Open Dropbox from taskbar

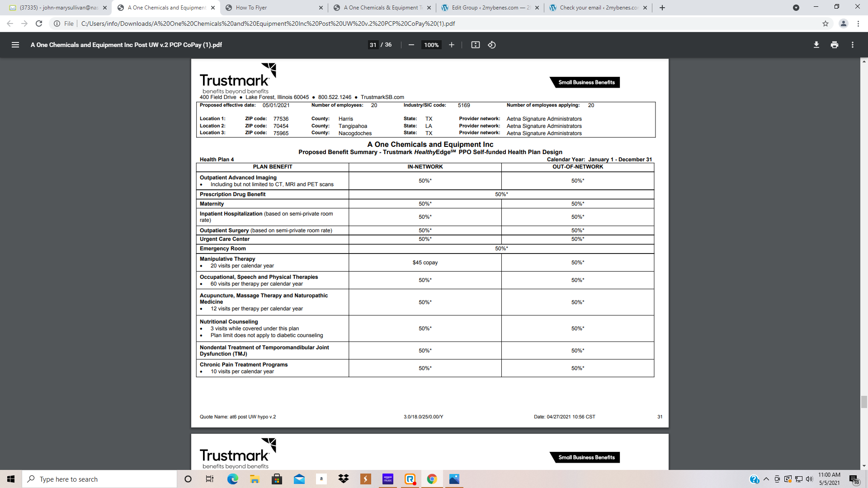pyautogui.click(x=344, y=479)
